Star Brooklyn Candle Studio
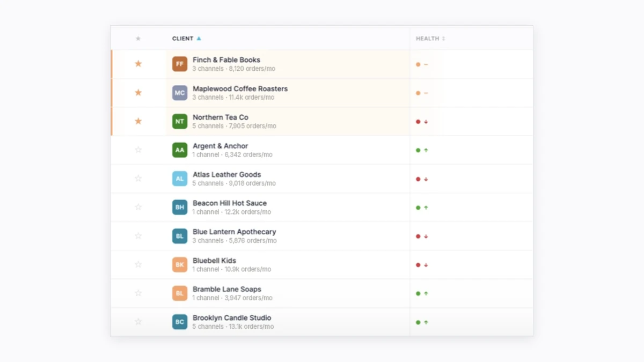 pyautogui.click(x=138, y=322)
